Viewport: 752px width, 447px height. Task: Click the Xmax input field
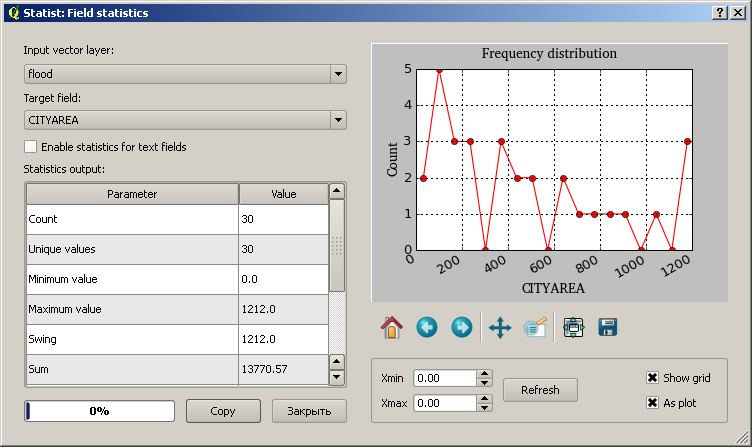(445, 403)
